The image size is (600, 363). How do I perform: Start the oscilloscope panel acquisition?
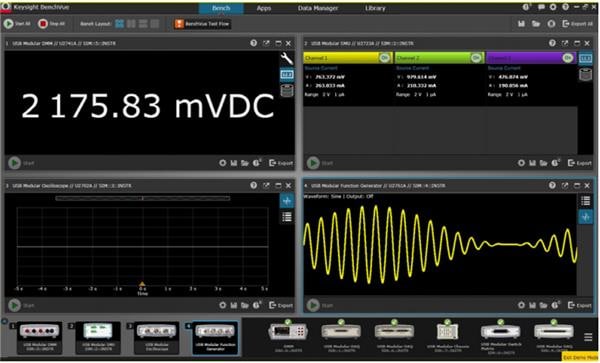coord(15,305)
